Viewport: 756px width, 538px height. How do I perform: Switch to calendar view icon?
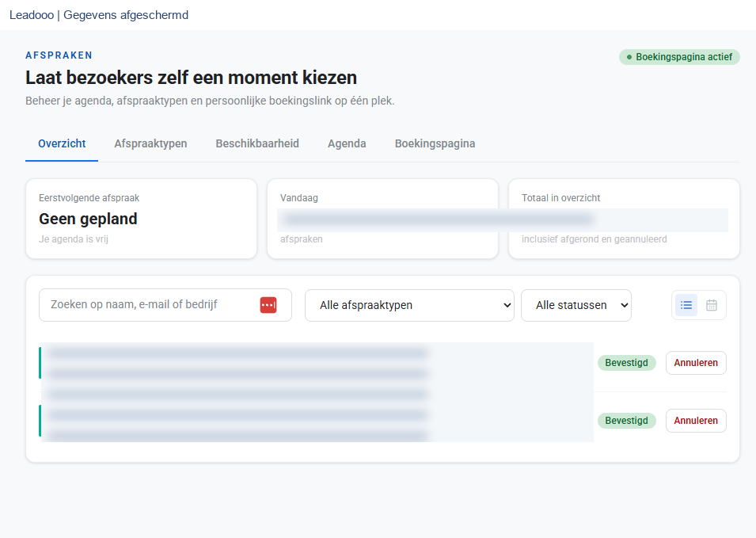(x=712, y=305)
